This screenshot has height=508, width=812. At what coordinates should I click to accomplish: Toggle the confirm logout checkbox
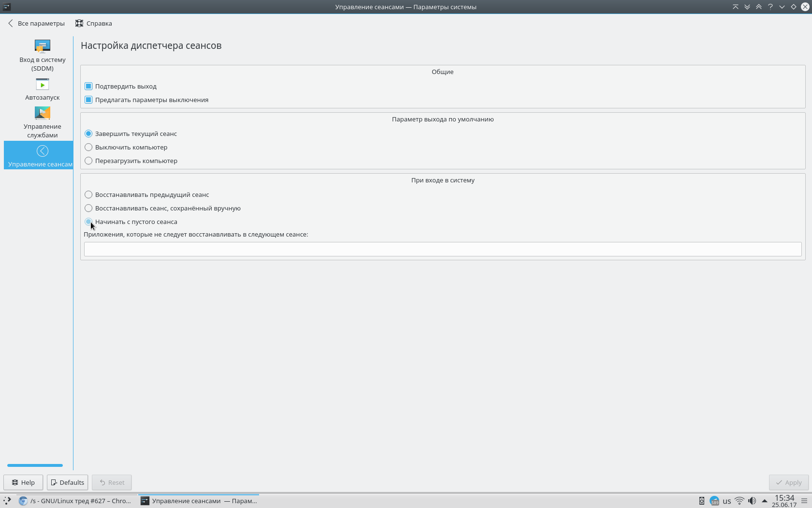tap(88, 86)
